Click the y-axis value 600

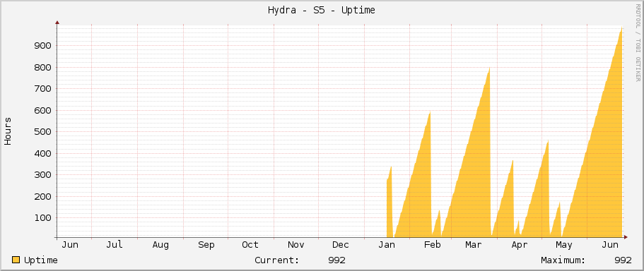pyautogui.click(x=42, y=110)
